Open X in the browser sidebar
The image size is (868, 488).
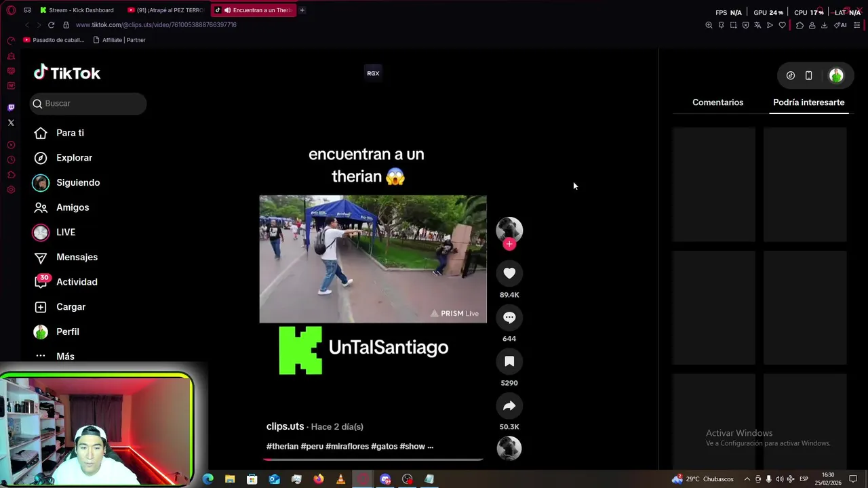(x=11, y=123)
